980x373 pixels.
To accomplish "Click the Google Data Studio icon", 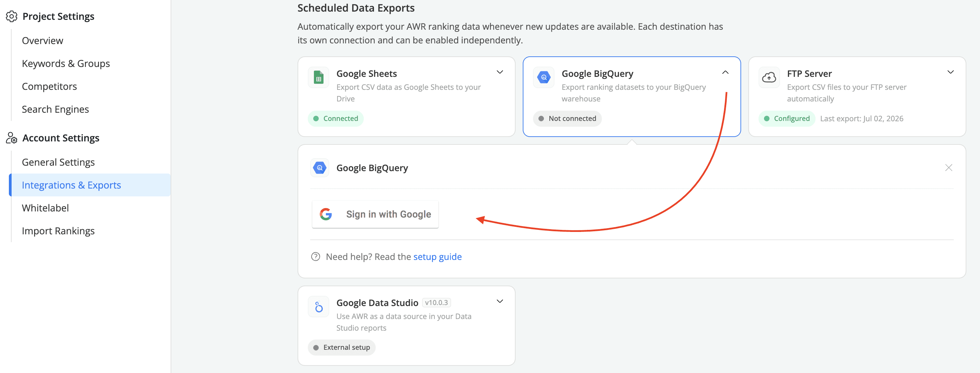I will click(318, 307).
